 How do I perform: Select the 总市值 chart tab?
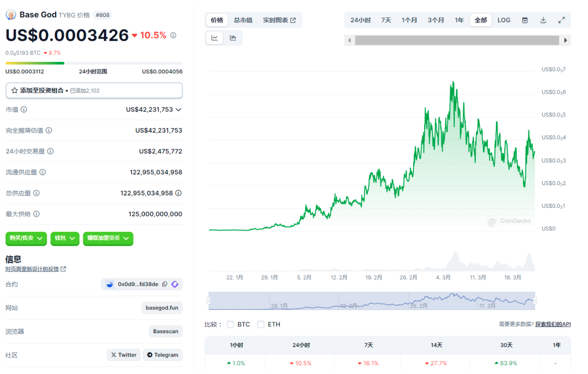(243, 20)
